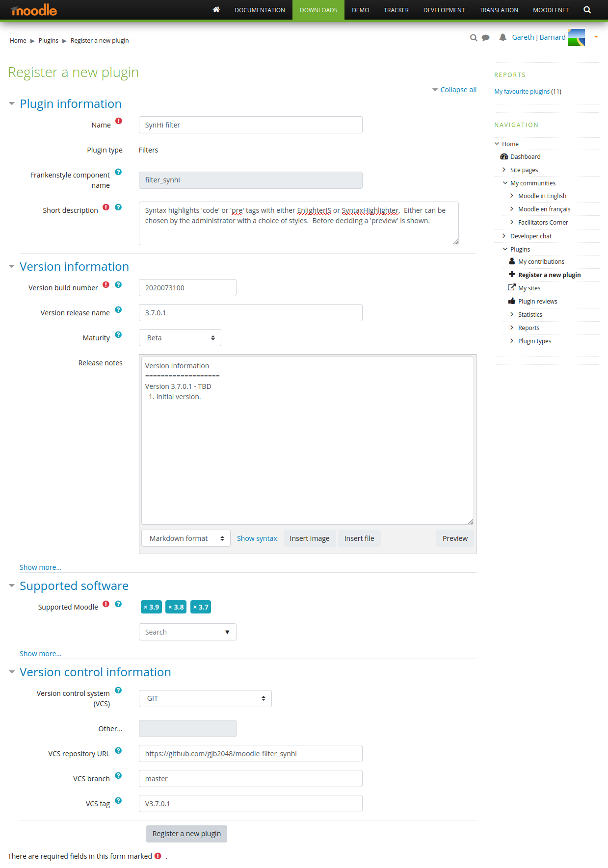Show help for Version build number

(x=118, y=285)
